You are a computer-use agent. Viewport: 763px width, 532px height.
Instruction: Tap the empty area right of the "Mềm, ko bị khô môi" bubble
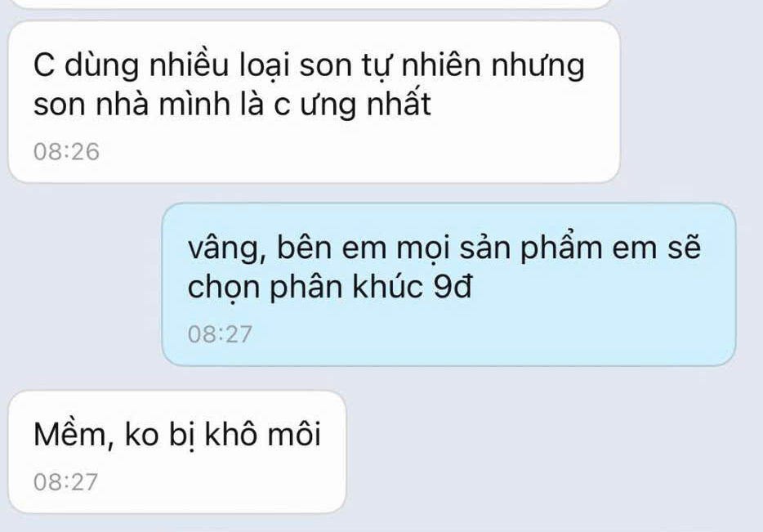coord(550,452)
